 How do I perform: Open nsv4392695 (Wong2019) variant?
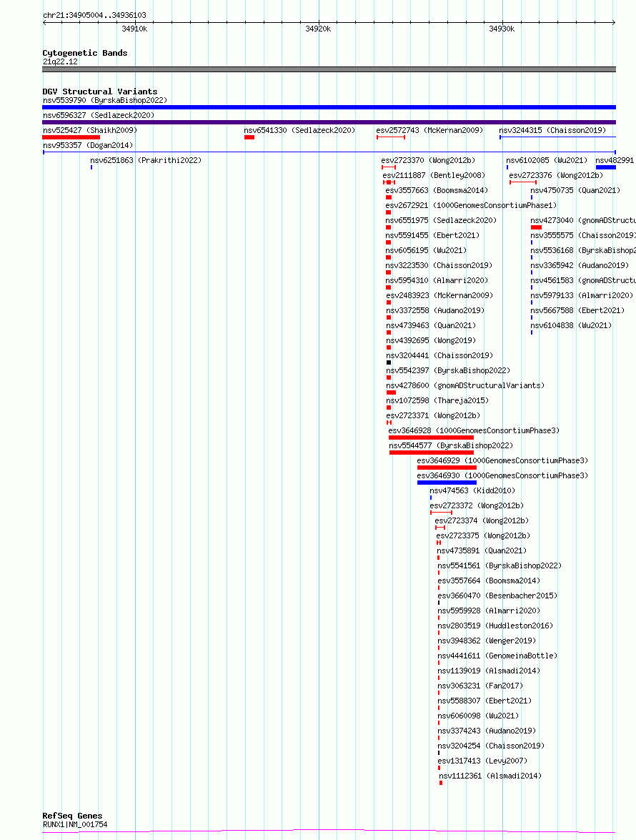pos(431,340)
